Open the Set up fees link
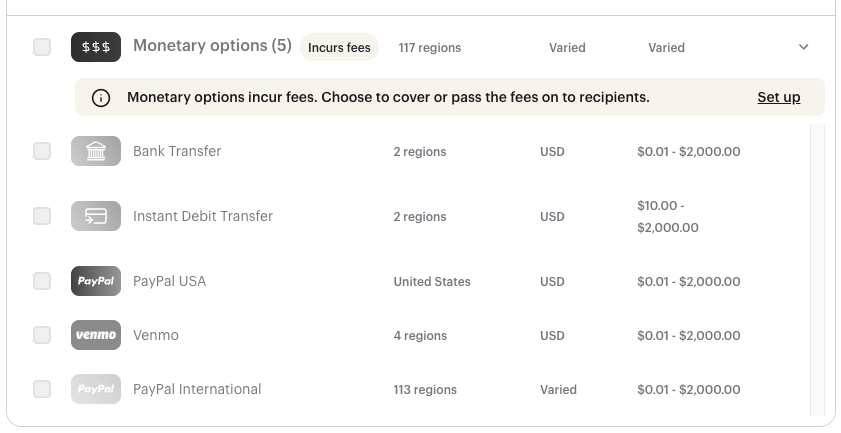The image size is (841, 433). click(779, 97)
